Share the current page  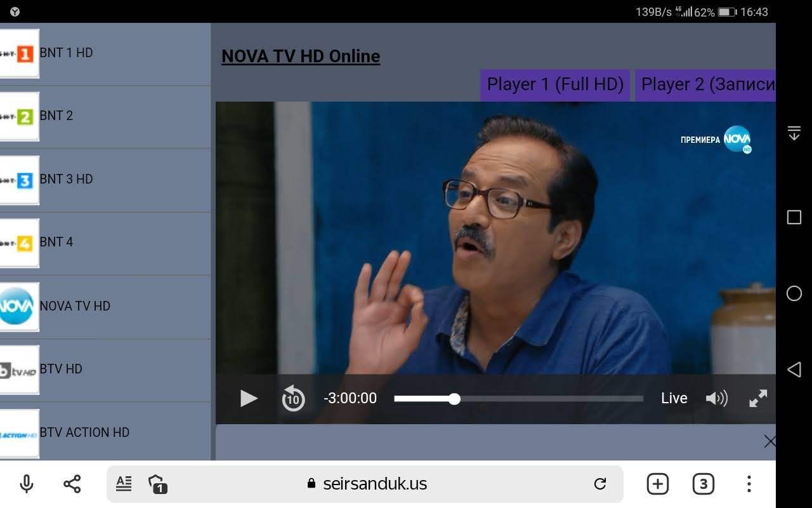click(x=72, y=484)
